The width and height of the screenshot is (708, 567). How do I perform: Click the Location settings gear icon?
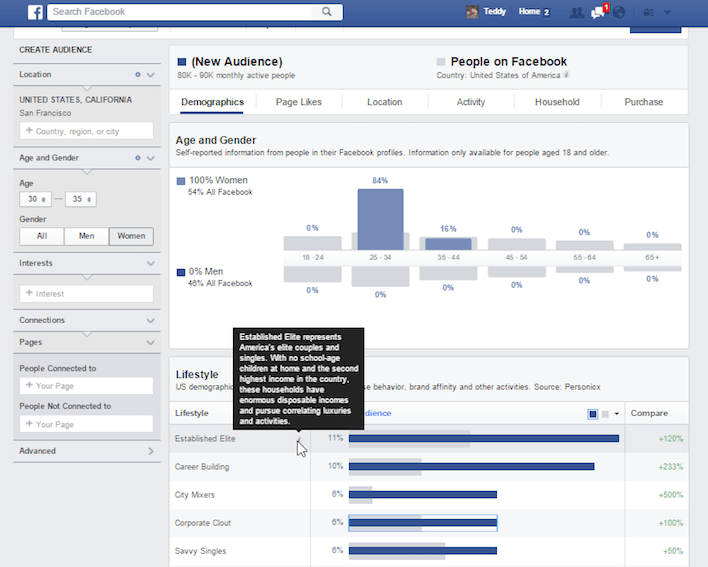138,74
